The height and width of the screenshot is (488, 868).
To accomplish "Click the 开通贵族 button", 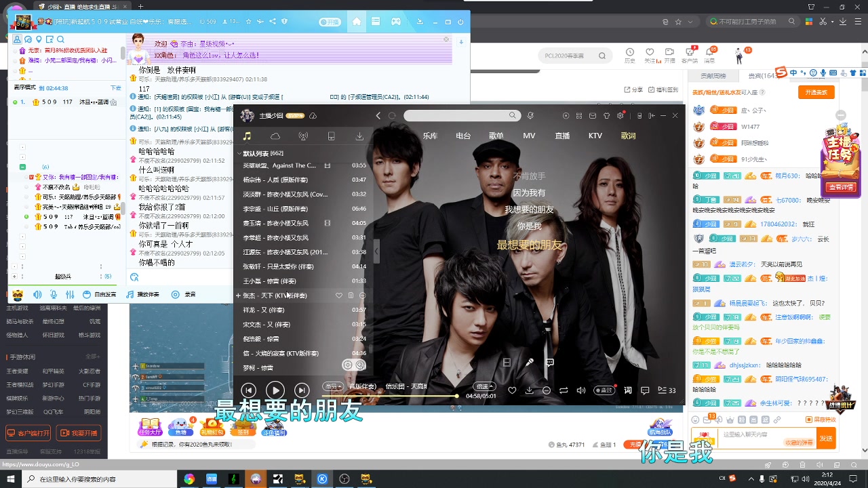I will point(816,92).
